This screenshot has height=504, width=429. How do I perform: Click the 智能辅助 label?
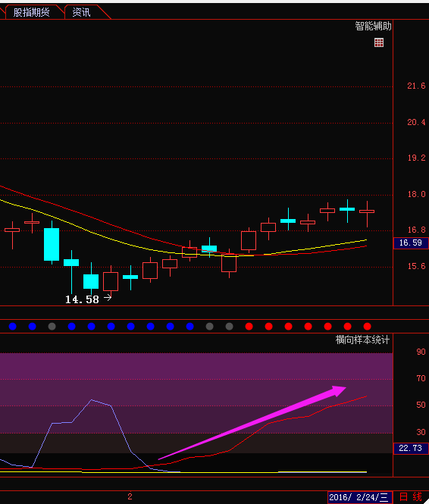pyautogui.click(x=373, y=26)
